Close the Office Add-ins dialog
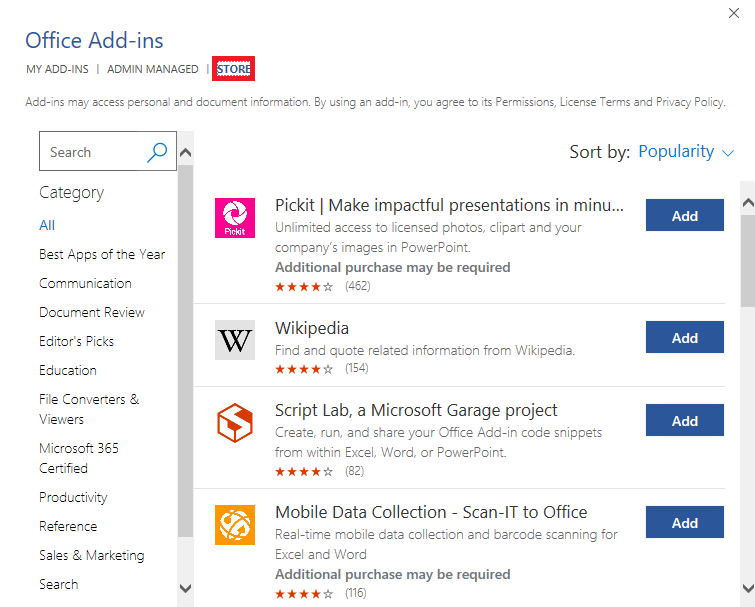Viewport: 755px width, 607px height. click(x=734, y=13)
